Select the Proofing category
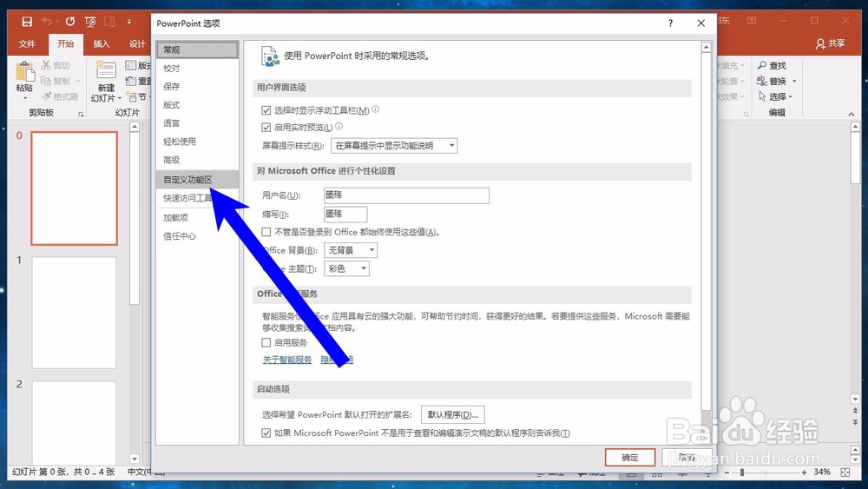868x489 pixels. pyautogui.click(x=197, y=68)
